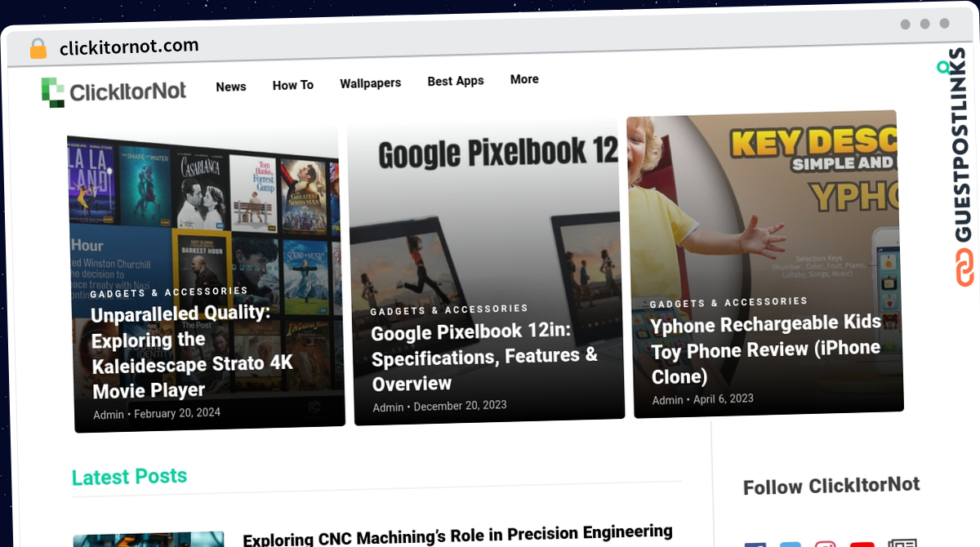
Task: Select Wallpapers in the navigation bar
Action: coord(371,82)
